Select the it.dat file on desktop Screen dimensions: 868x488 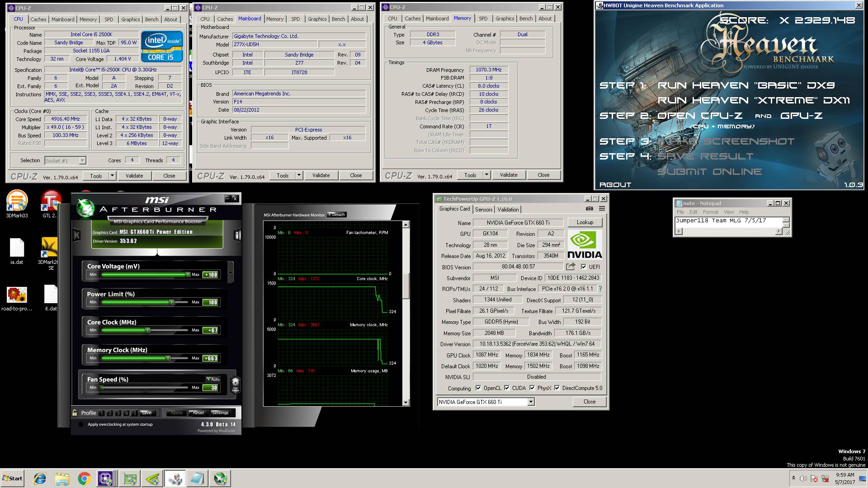51,299
